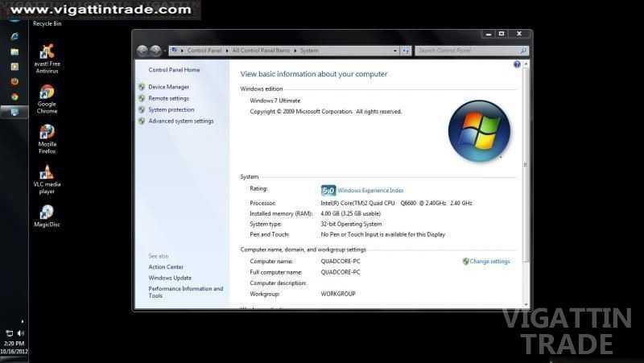Image resolution: width=644 pixels, height=363 pixels.
Task: Click the Computer name QUADCORE-PC value
Action: [x=341, y=261]
